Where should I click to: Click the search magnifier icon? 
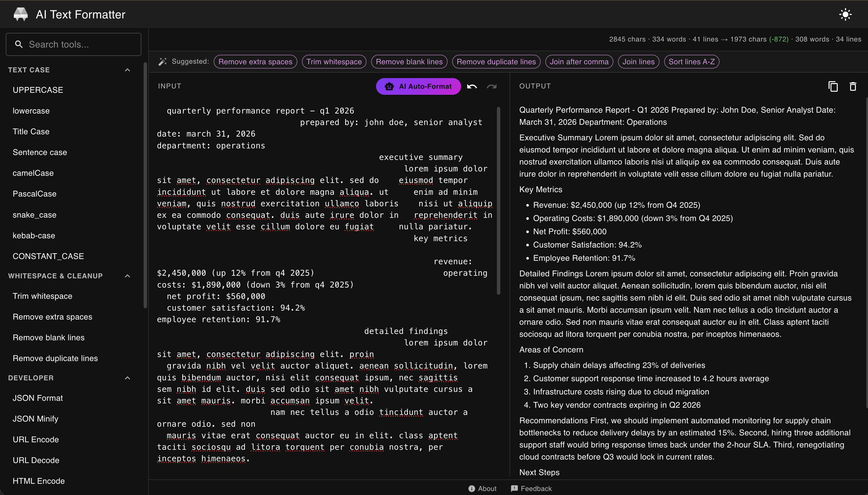pyautogui.click(x=19, y=44)
